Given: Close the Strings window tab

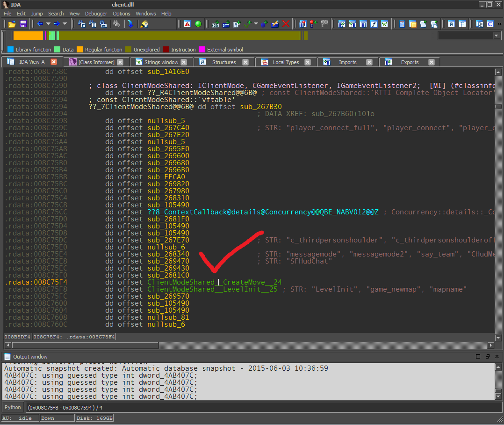Looking at the screenshot, I should pyautogui.click(x=184, y=62).
